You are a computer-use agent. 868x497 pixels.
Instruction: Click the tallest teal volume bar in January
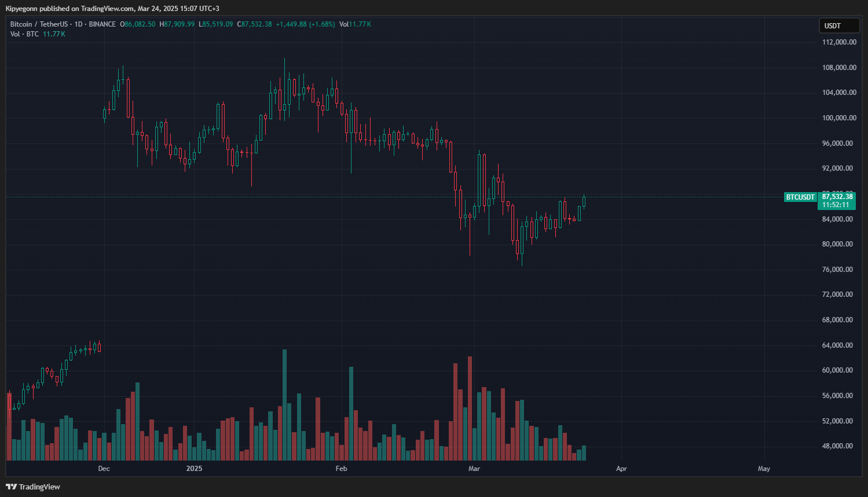click(284, 405)
